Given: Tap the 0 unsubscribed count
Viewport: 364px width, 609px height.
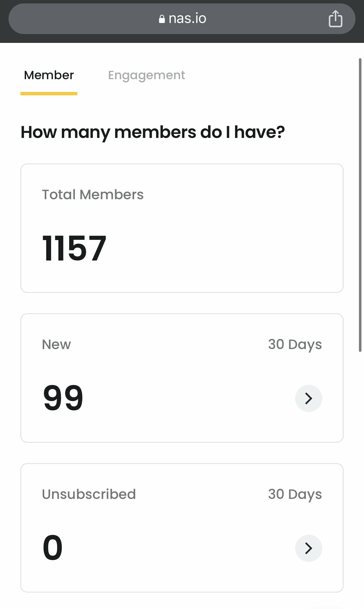Looking at the screenshot, I should [x=53, y=547].
